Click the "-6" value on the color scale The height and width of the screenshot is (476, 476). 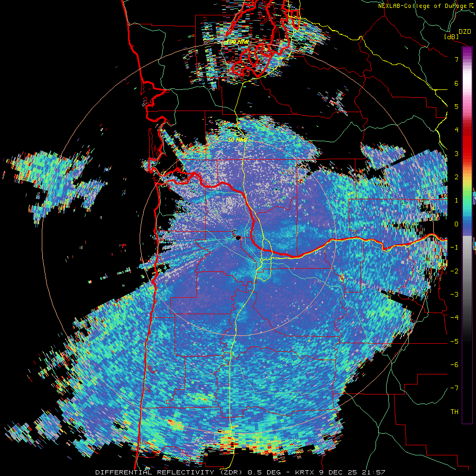[454, 365]
